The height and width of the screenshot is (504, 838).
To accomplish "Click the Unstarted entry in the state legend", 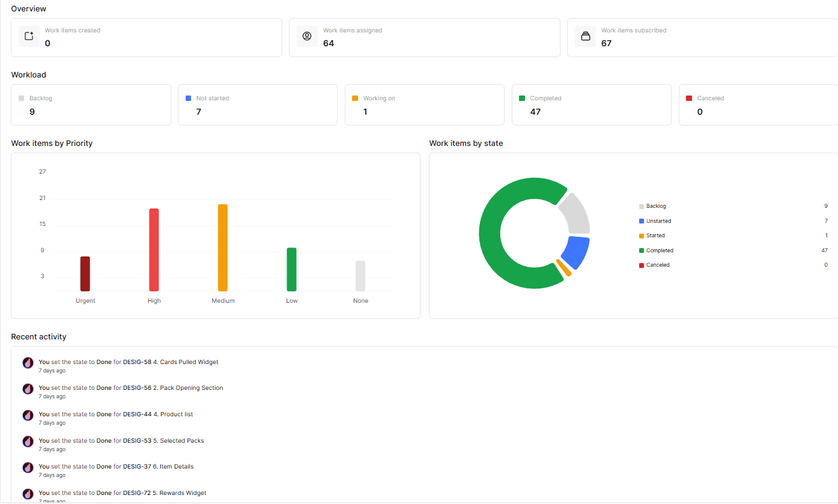I will click(x=658, y=220).
